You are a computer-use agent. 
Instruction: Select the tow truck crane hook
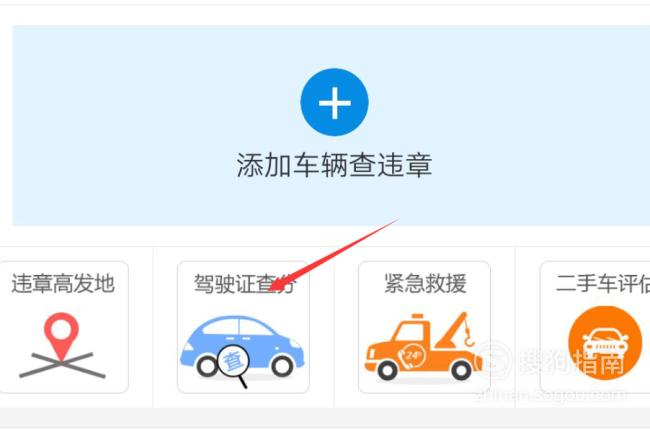468,335
